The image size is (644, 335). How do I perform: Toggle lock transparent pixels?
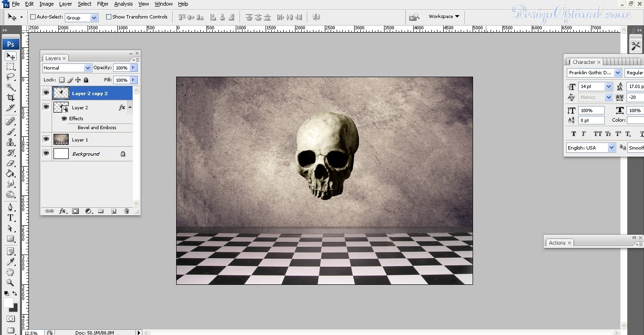(x=62, y=80)
